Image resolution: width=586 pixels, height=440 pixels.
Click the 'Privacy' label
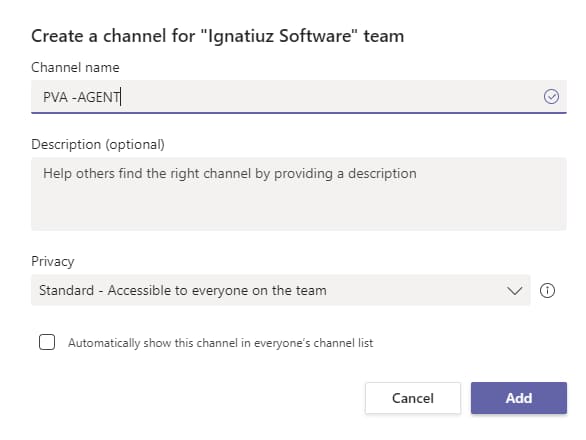pos(53,261)
